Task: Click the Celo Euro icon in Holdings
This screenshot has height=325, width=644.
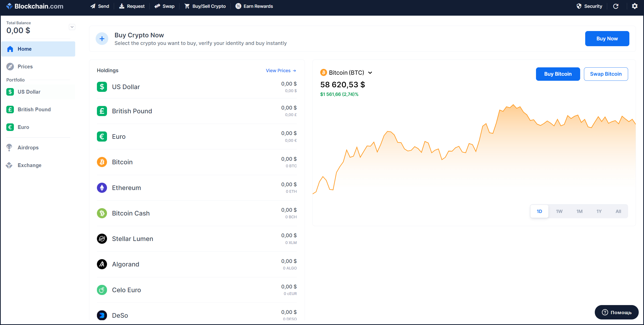Action: 102,290
